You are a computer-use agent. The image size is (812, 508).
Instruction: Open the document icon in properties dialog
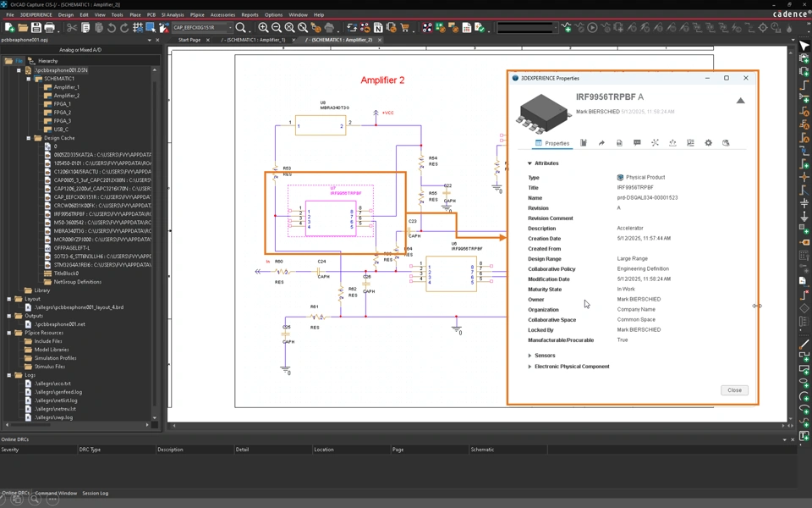[x=619, y=143]
